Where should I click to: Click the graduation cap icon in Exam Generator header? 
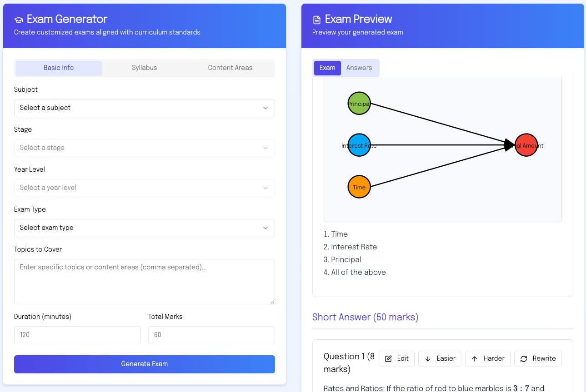point(18,19)
